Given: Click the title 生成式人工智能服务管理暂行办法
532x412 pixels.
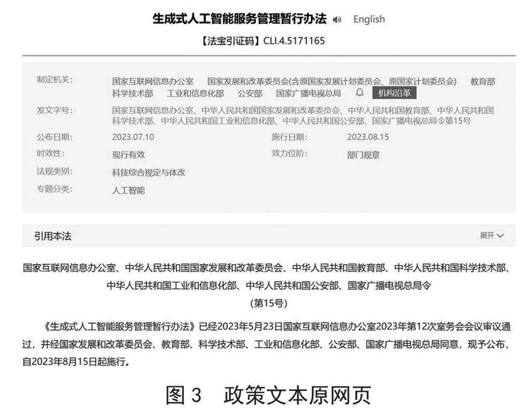Looking at the screenshot, I should coord(240,18).
